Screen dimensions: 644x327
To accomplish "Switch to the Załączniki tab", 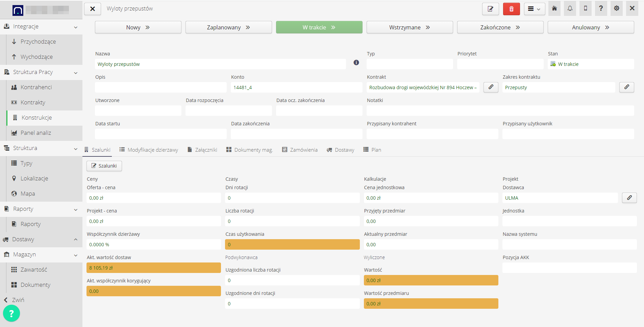I will [x=202, y=150].
